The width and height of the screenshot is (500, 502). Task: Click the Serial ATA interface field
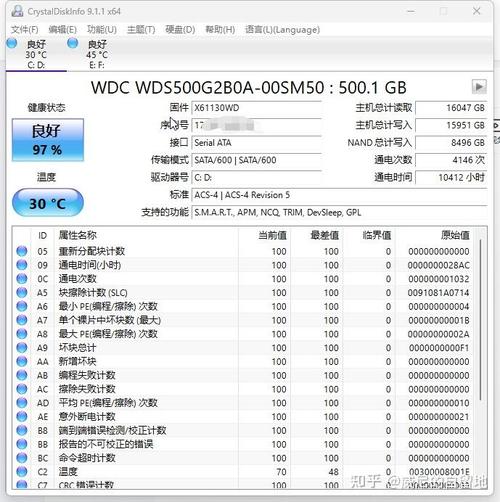(257, 143)
